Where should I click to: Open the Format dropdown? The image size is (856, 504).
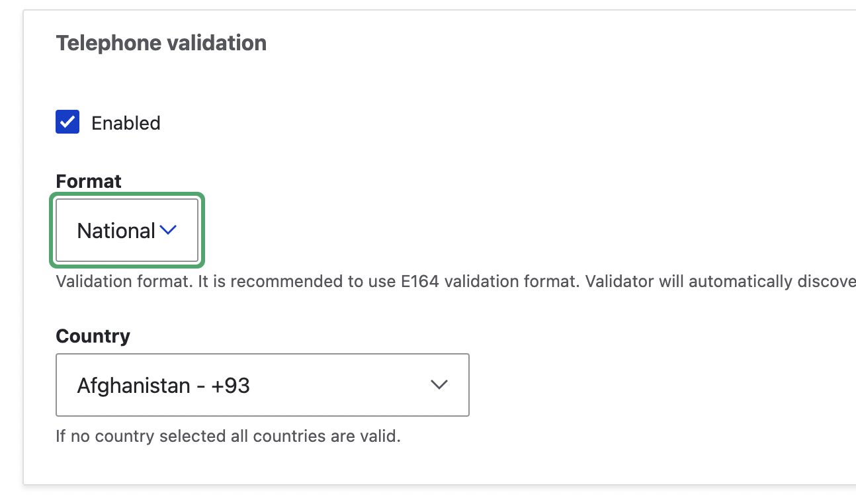(126, 230)
